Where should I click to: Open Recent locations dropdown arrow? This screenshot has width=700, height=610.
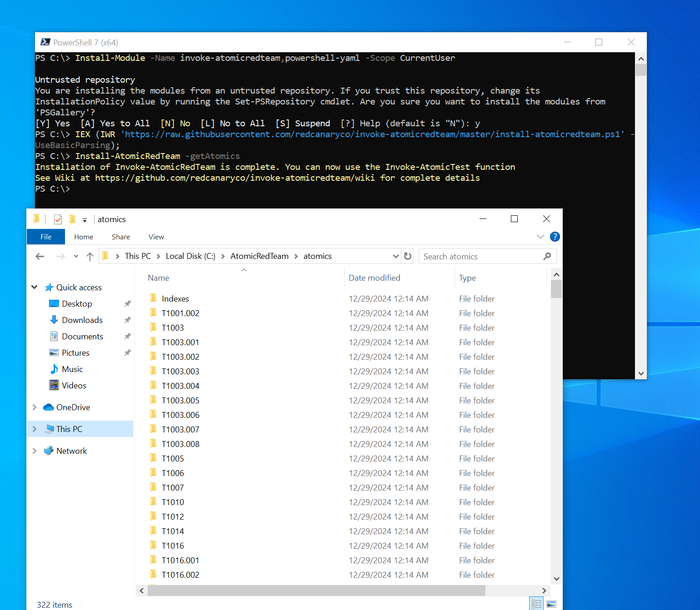pos(76,257)
